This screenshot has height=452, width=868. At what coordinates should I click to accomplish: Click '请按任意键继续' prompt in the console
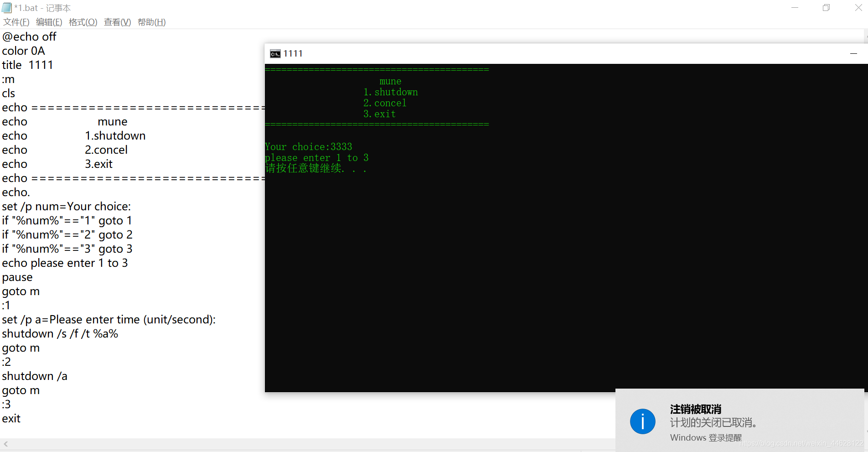[315, 168]
